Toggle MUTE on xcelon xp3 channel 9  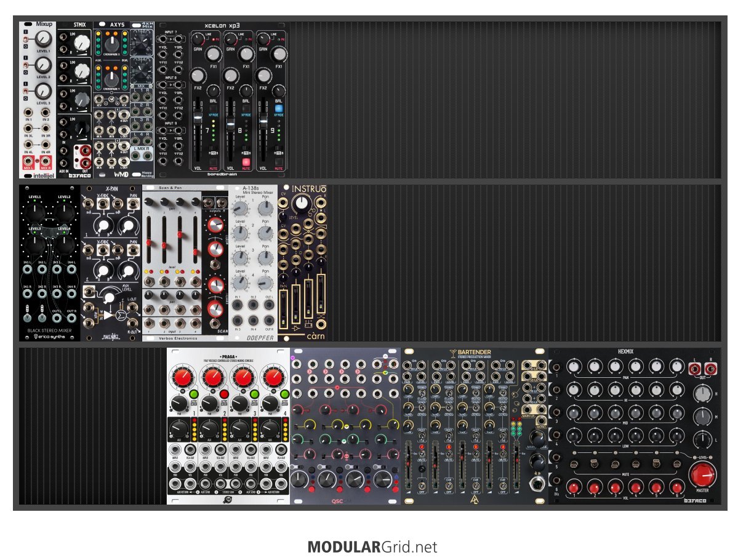tap(279, 162)
